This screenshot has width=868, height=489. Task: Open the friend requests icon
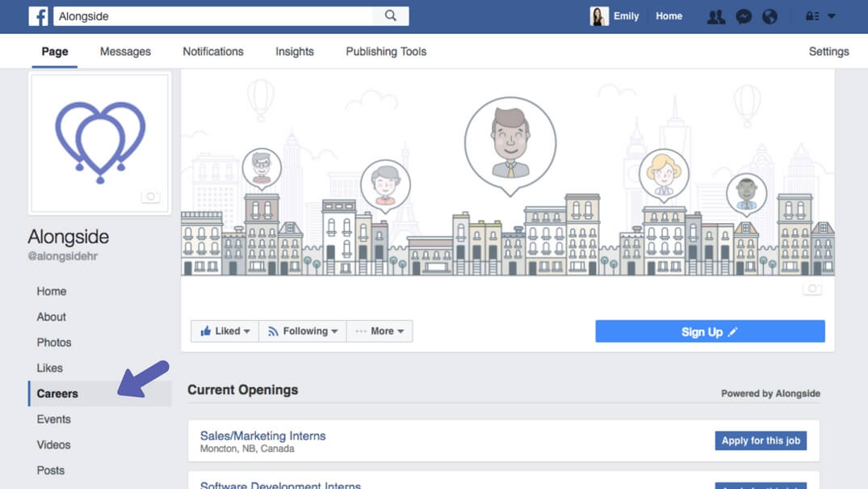click(x=715, y=17)
